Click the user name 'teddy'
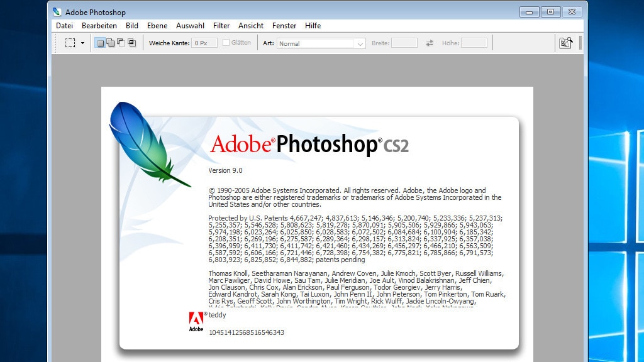The image size is (644, 362). pyautogui.click(x=217, y=315)
